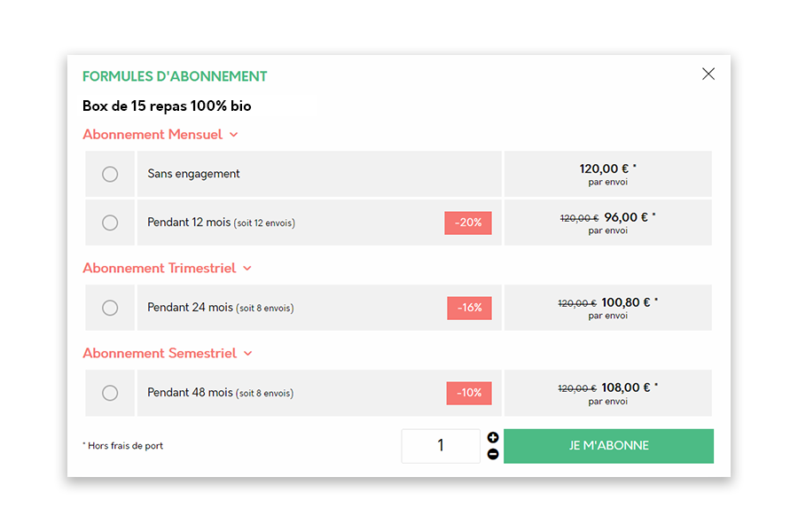Close the subscription formulas dialog
This screenshot has height=532, width=798.
click(708, 74)
